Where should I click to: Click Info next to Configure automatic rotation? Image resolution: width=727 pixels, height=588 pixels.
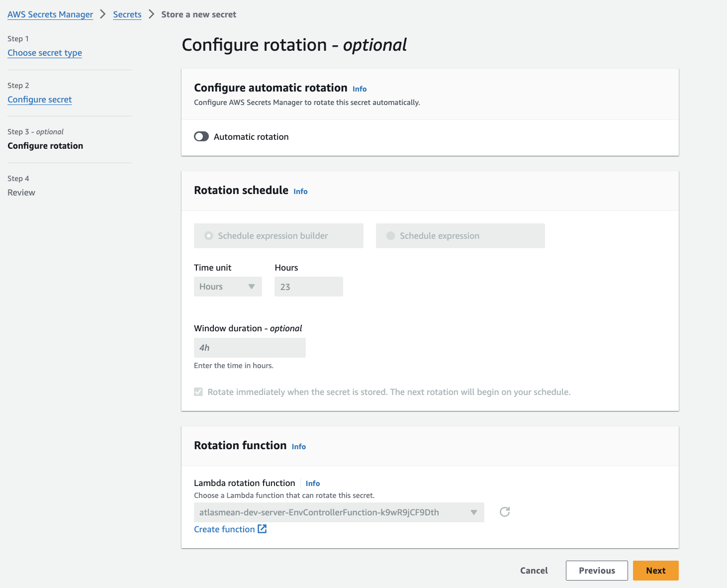pyautogui.click(x=359, y=89)
